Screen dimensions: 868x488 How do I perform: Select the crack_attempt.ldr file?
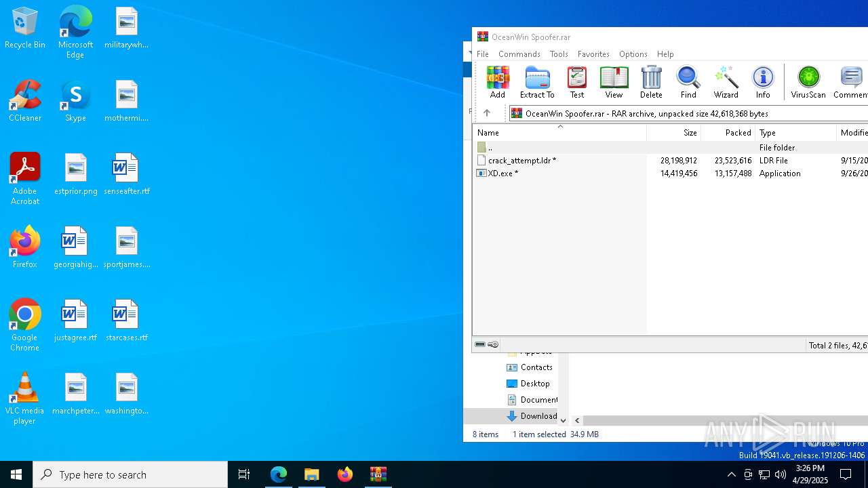[x=670, y=161]
